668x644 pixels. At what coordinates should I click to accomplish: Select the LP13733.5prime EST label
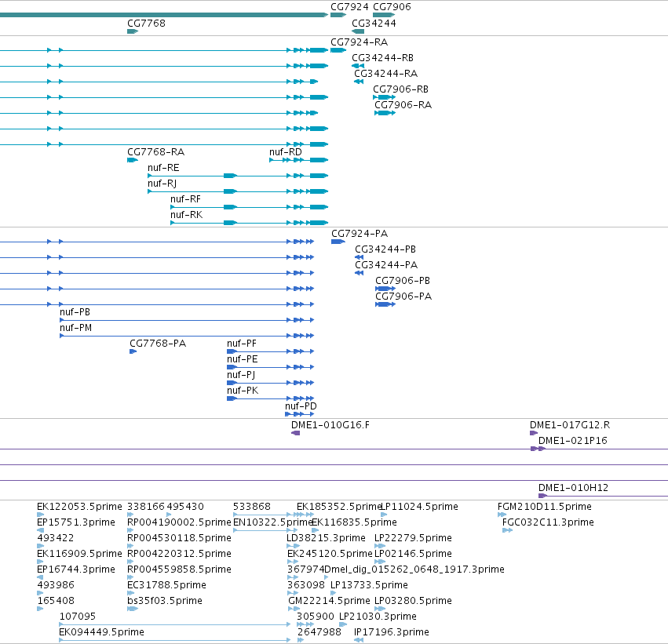click(x=369, y=585)
